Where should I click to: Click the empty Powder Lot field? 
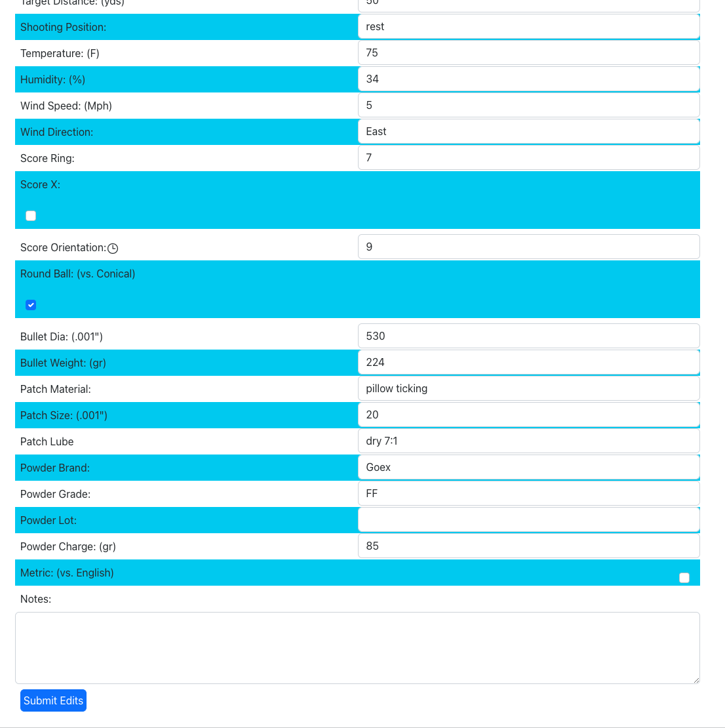(x=528, y=520)
